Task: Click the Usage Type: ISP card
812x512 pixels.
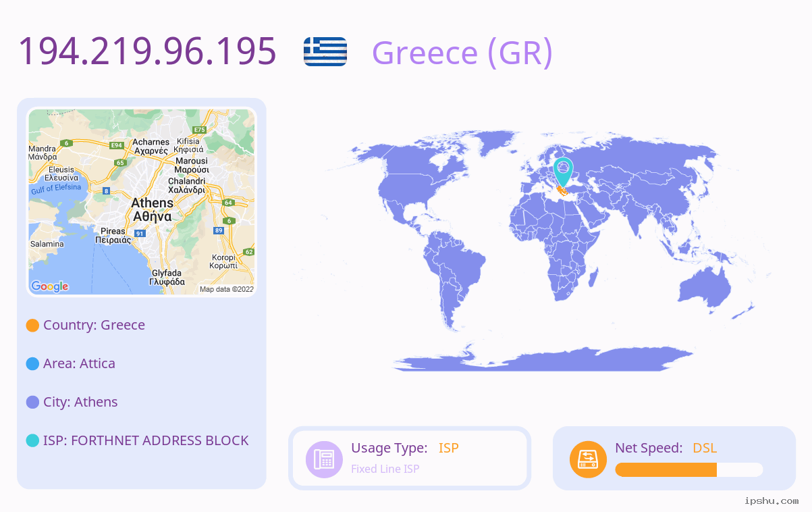Action: click(x=410, y=458)
